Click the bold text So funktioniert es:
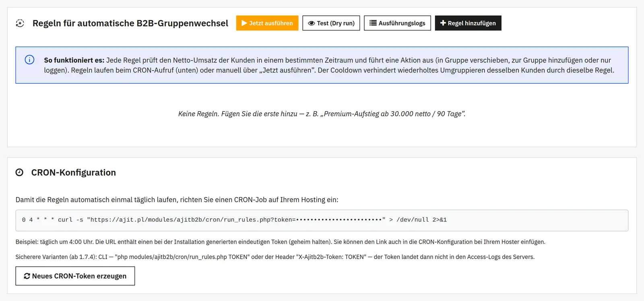Viewport: 644px width, 301px height. tap(74, 60)
